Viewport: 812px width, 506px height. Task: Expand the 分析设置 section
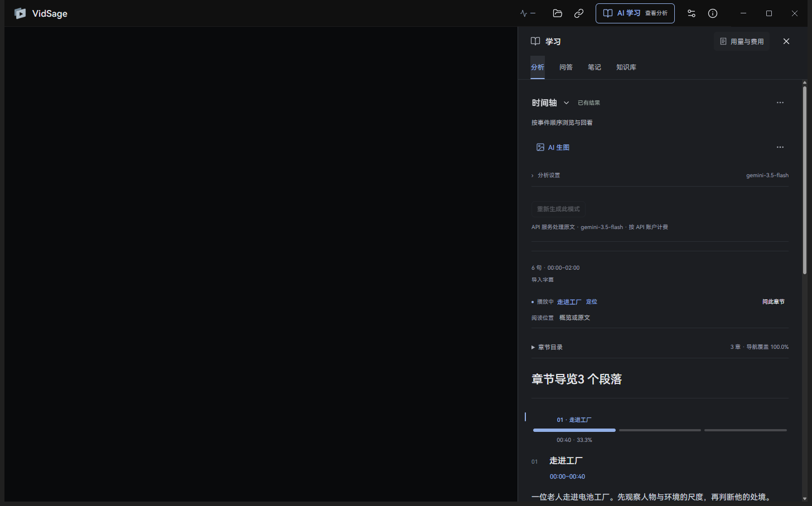click(546, 175)
